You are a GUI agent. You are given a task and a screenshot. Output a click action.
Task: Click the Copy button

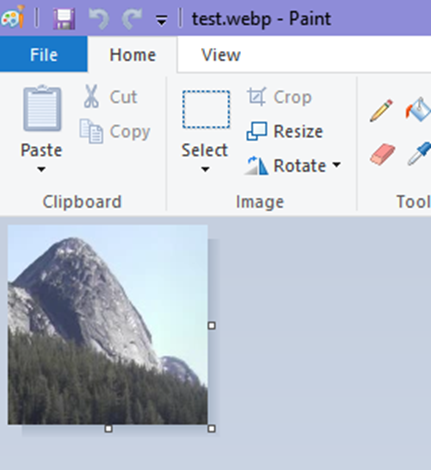click(115, 132)
